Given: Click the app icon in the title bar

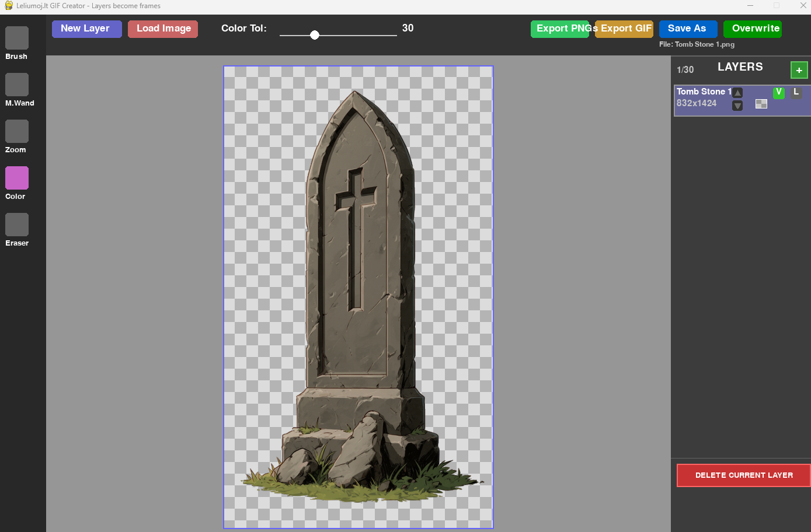Looking at the screenshot, I should click(9, 6).
